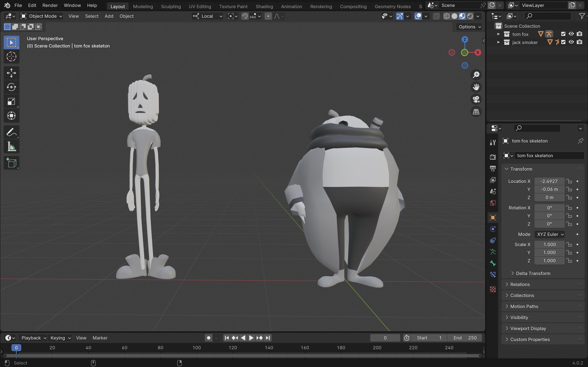Click the Location X value field
588x367 pixels.
pyautogui.click(x=549, y=181)
